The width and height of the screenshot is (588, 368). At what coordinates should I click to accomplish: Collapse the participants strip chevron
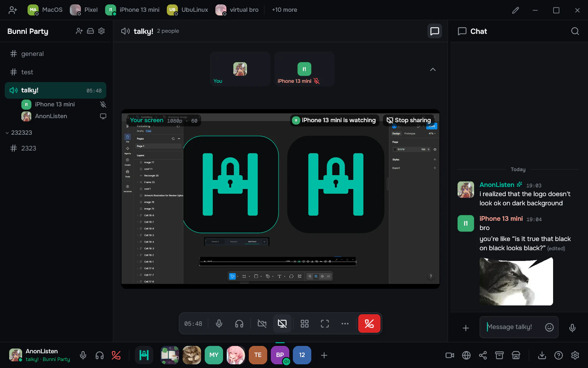(x=433, y=69)
